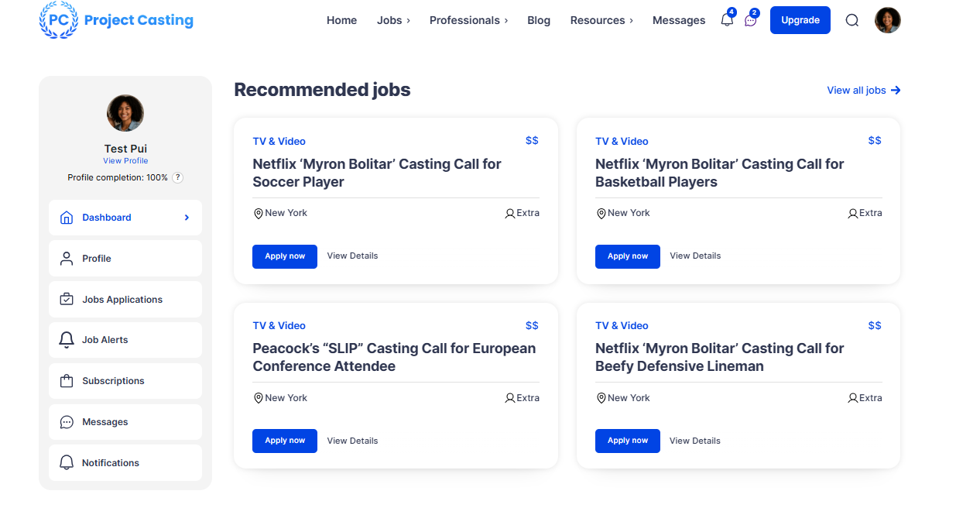View Details of Basketball Players job
This screenshot has width=980, height=508.
tap(695, 256)
